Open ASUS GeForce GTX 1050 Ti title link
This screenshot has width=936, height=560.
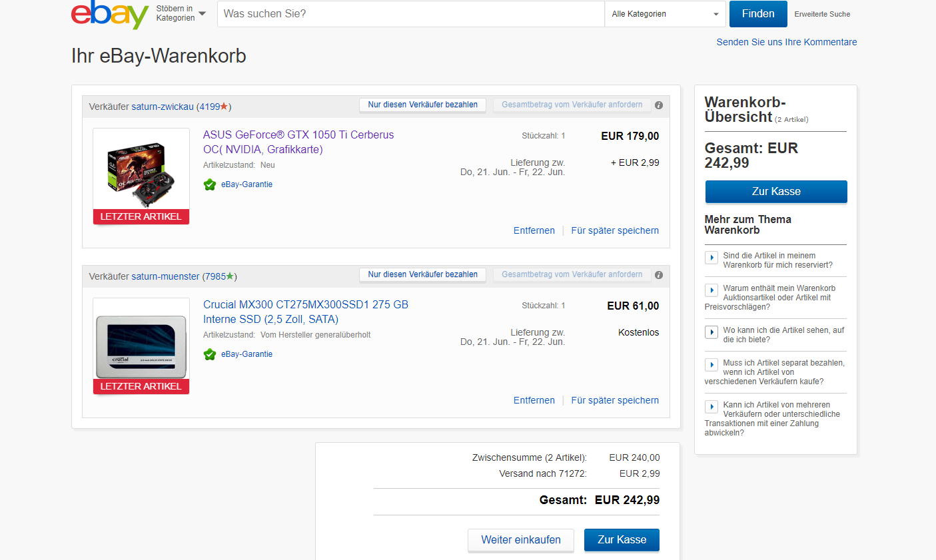(x=298, y=142)
